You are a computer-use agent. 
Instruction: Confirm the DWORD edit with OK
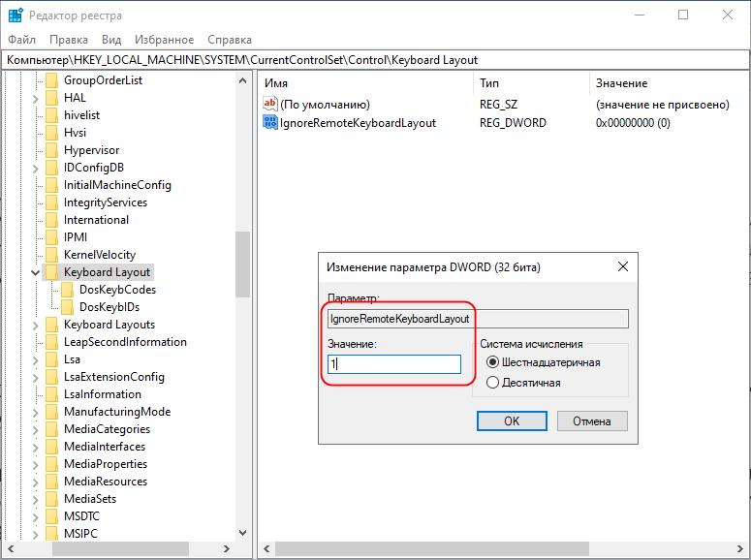(x=512, y=421)
